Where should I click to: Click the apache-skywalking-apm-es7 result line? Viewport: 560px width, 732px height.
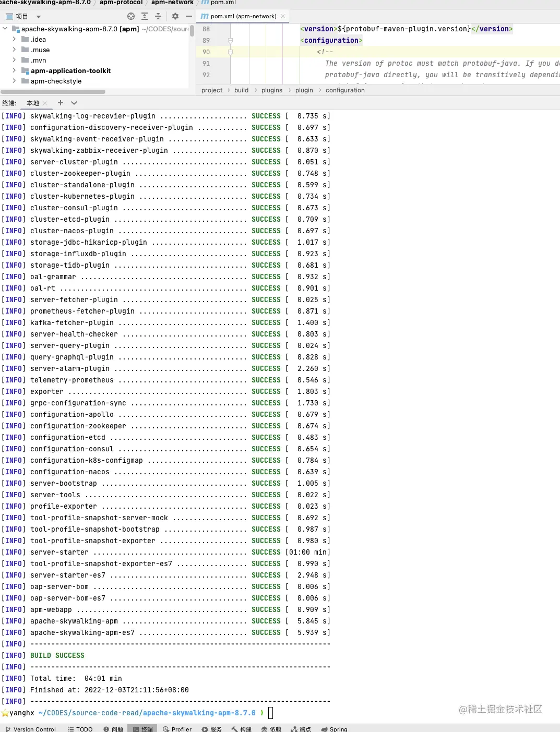[x=166, y=632]
